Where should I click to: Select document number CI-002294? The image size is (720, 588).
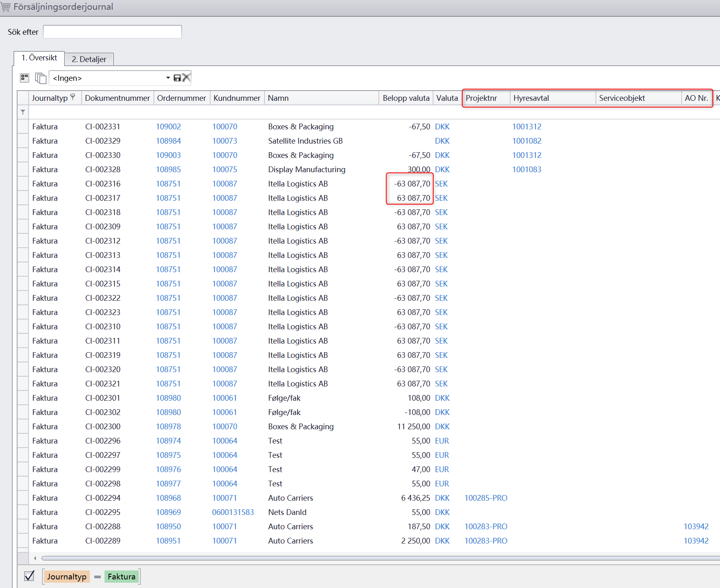click(x=103, y=498)
